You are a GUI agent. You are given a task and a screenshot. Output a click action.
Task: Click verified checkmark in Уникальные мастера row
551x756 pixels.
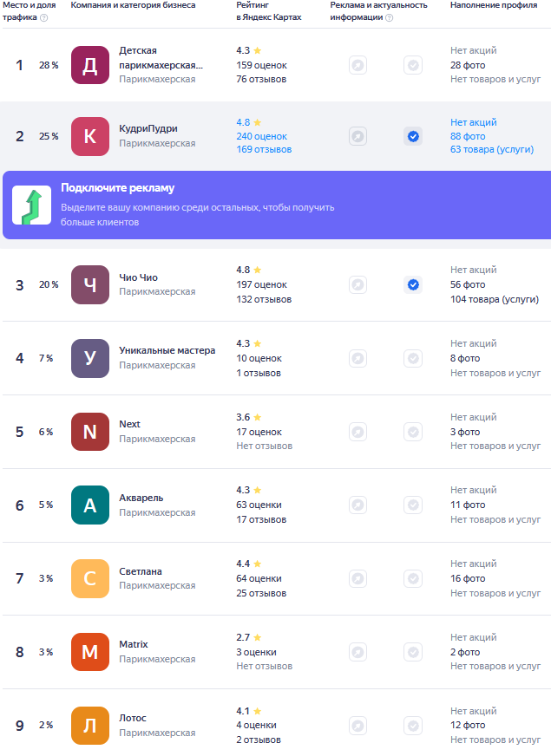pyautogui.click(x=413, y=358)
